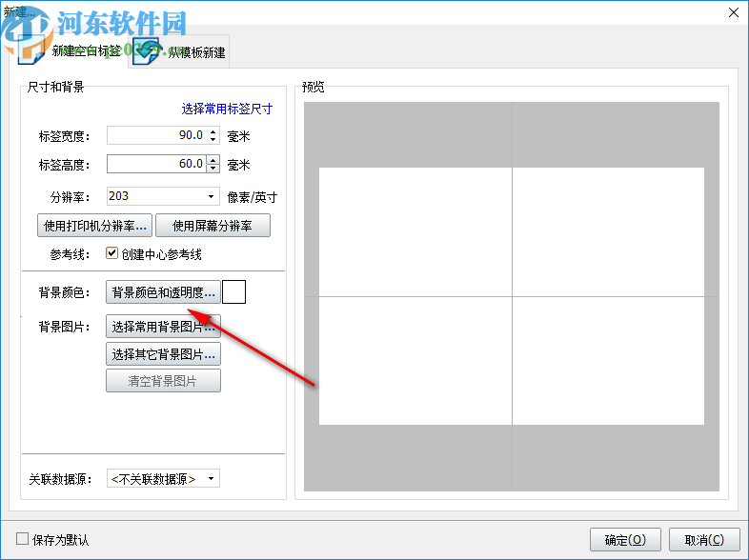Confirm with 确定(O) button
Viewport: 749px width, 560px height.
(x=625, y=539)
